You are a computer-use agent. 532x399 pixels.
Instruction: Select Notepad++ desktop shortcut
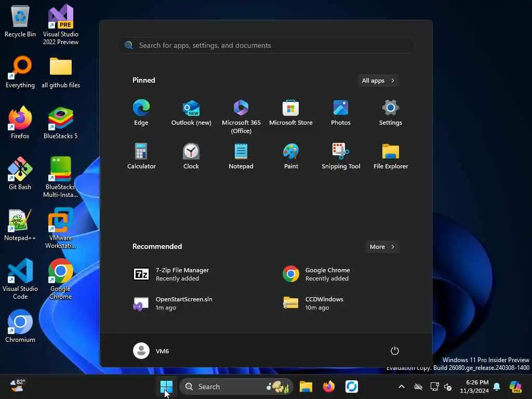pos(20,224)
